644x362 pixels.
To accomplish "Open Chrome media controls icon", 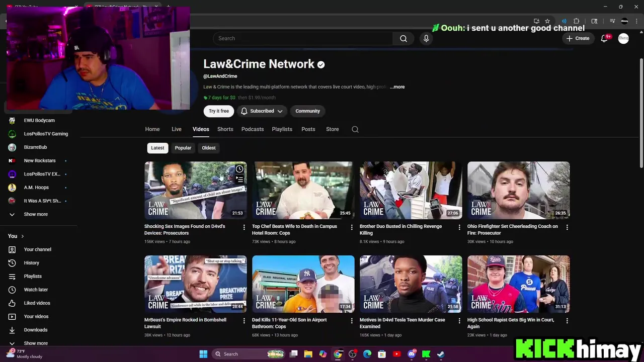I will 612,21.
